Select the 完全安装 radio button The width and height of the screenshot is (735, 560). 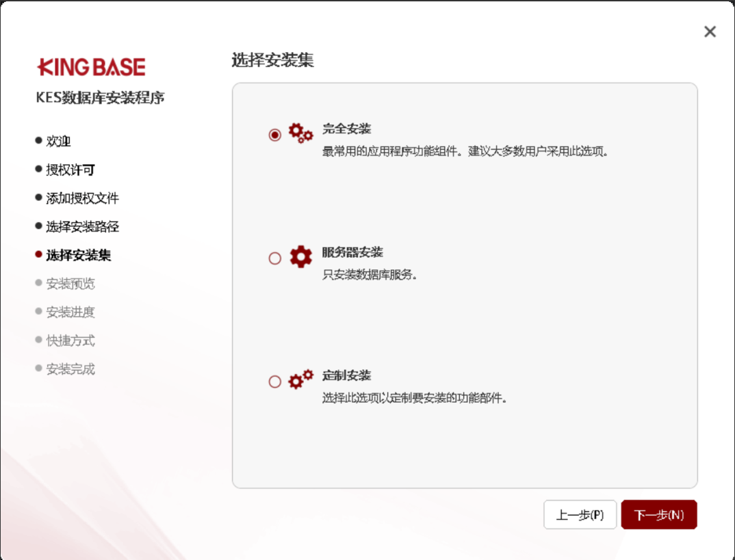[x=274, y=135]
